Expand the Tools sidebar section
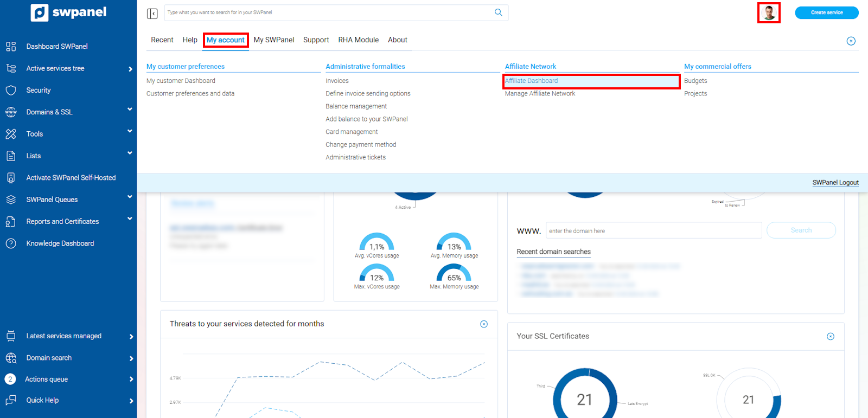This screenshot has height=418, width=868. [x=130, y=131]
